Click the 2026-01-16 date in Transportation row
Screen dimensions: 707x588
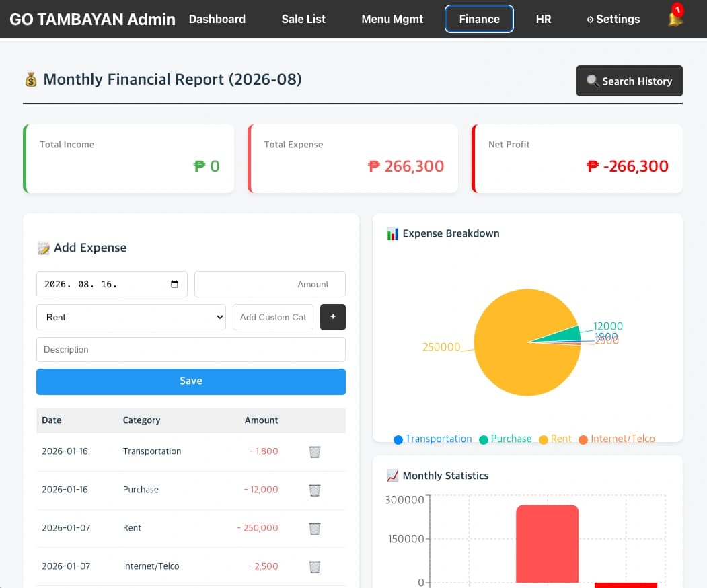coord(65,451)
